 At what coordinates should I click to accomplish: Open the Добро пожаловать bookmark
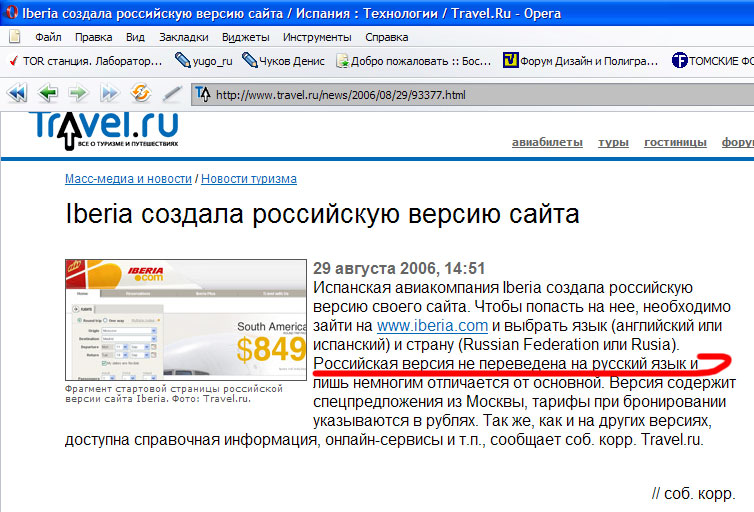tap(414, 61)
